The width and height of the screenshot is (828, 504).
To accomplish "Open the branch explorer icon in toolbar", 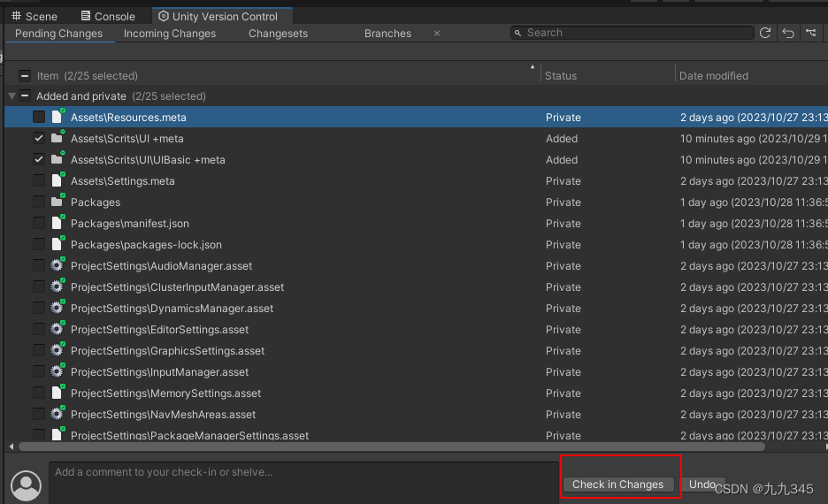I will click(x=811, y=33).
